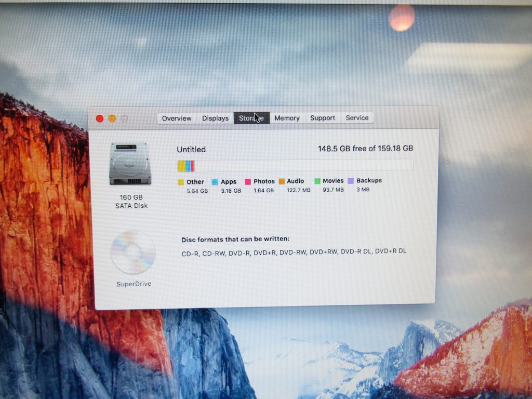The height and width of the screenshot is (399, 532).
Task: Click the purple Backups legend swatch
Action: pos(351,180)
